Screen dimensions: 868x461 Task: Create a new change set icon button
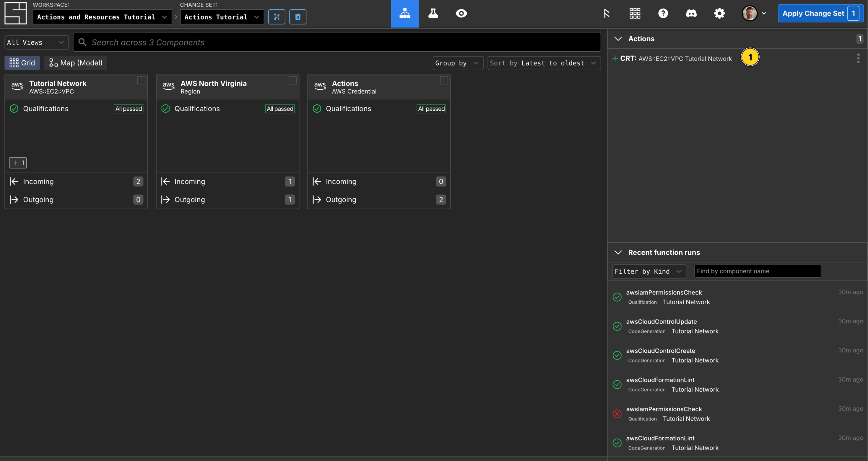277,17
